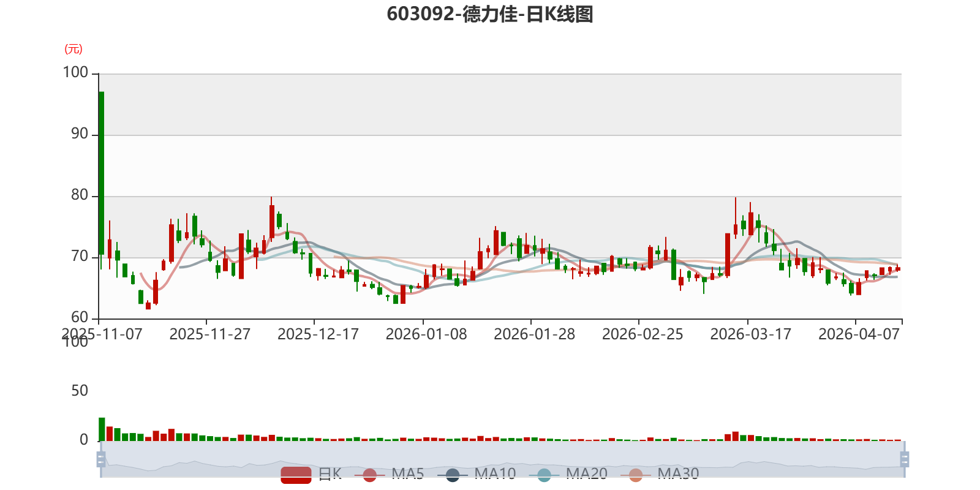980x490 pixels.
Task: Click the 2026-04-07 date label
Action: click(859, 334)
